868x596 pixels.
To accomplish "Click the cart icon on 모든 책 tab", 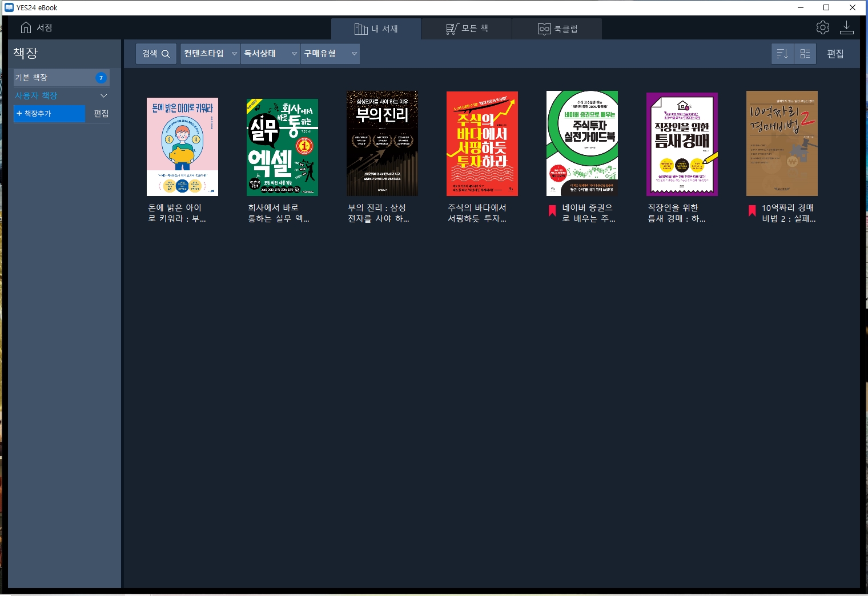I will click(452, 29).
